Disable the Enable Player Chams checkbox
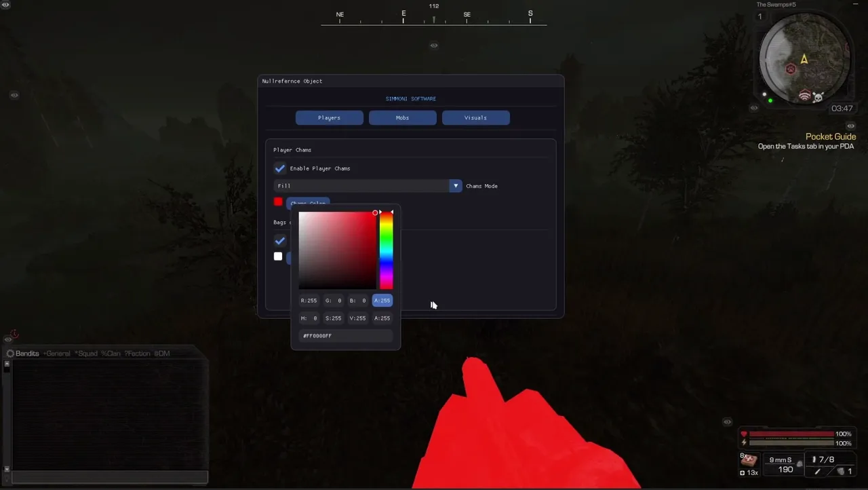Viewport: 868px width, 490px height. (x=279, y=168)
